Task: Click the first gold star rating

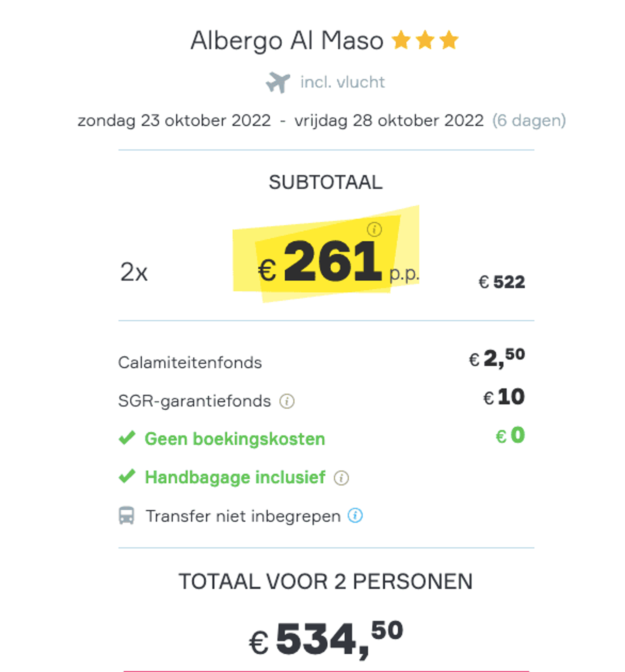Action: 401,40
